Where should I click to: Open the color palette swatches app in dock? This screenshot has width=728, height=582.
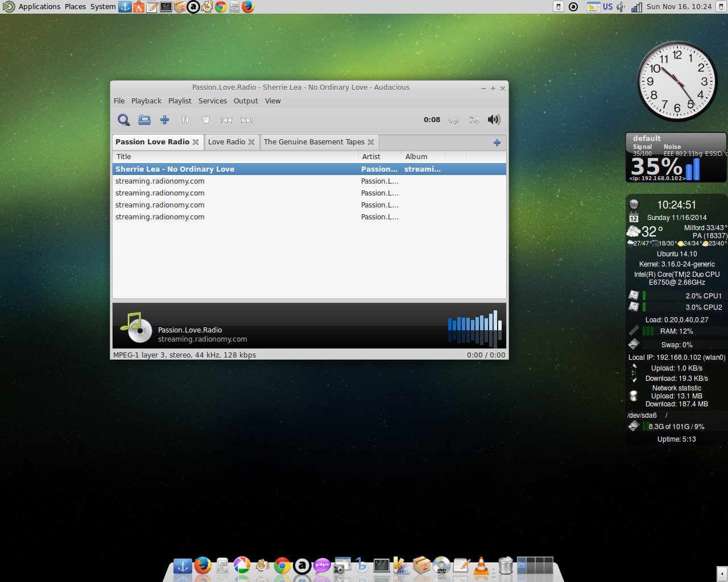402,566
